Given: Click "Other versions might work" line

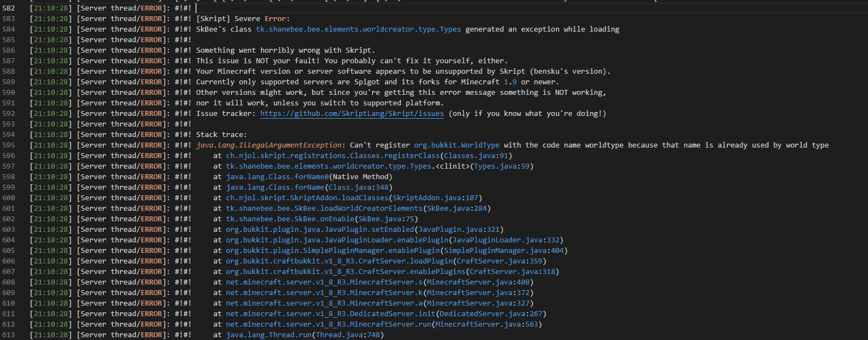Looking at the screenshot, I should [x=401, y=92].
